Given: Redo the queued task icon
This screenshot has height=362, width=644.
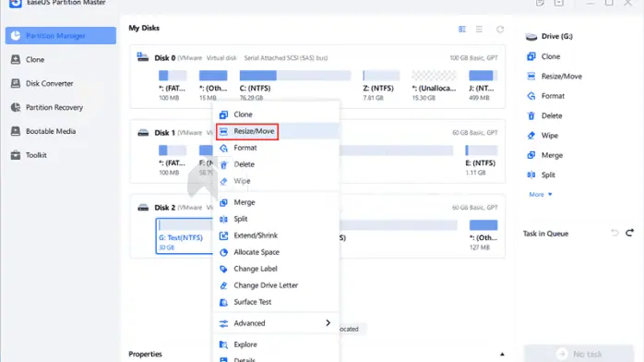Looking at the screenshot, I should pos(629,233).
